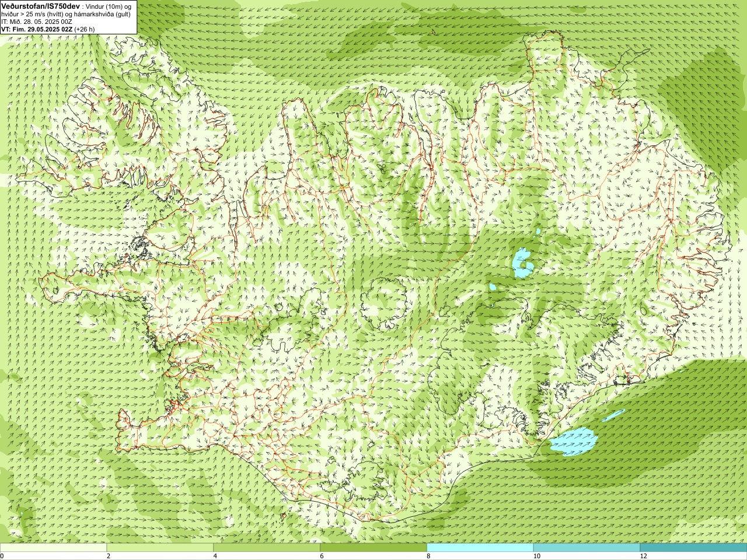
Task: Click the 'VT: Fim. 29.05.2025 02Z' valid time
Action: point(37,29)
